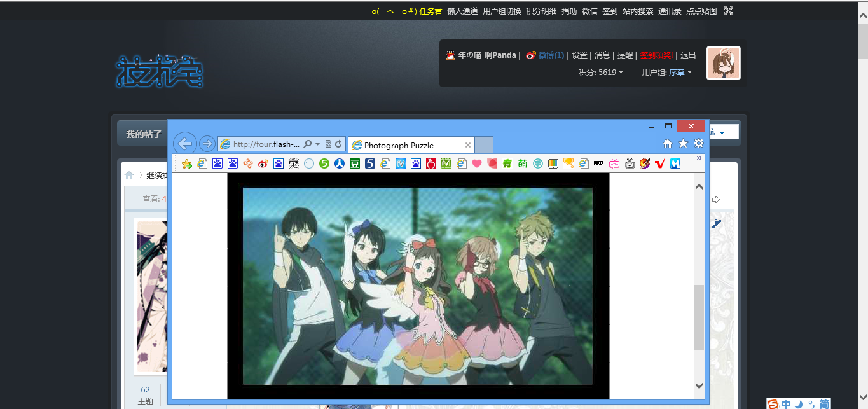Toggle the fullscreen expand icon in top bar

pos(729,11)
